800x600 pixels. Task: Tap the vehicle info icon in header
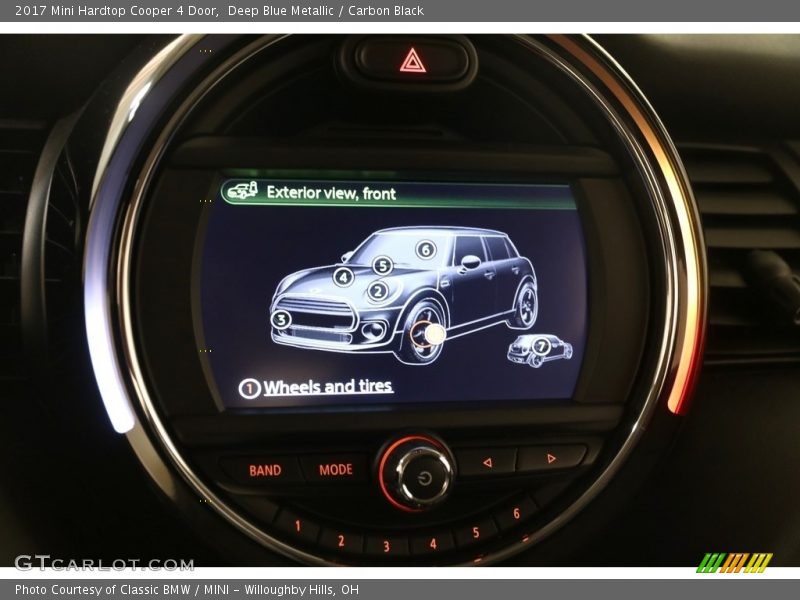point(243,190)
